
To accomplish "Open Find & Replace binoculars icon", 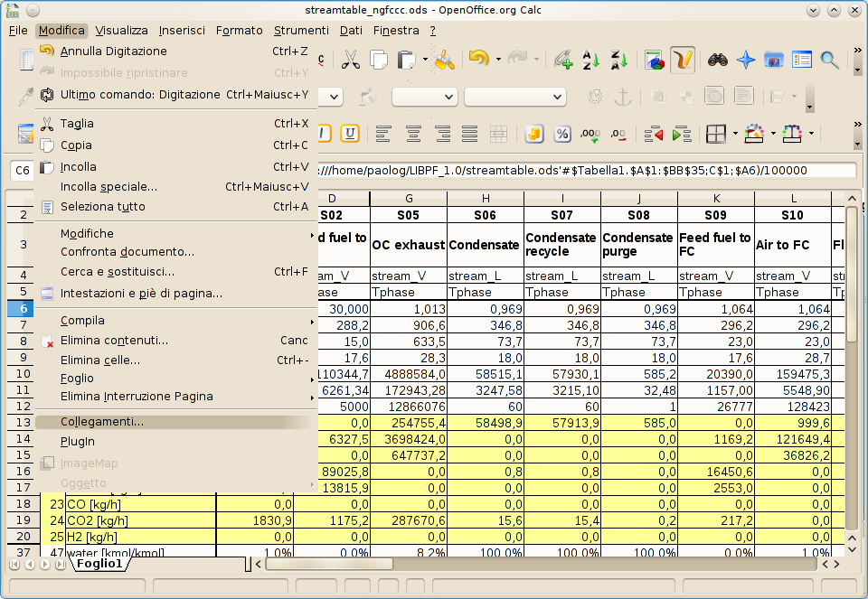I will coord(718,61).
